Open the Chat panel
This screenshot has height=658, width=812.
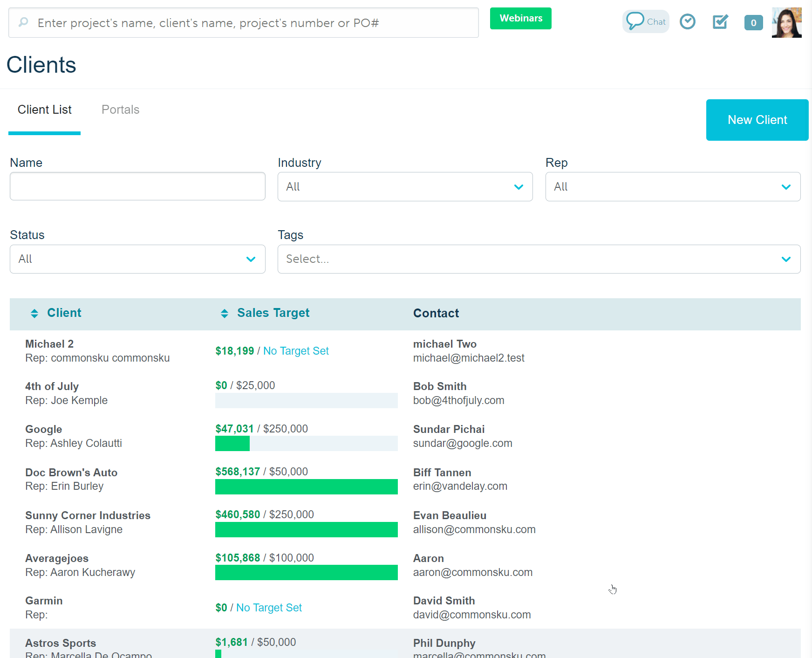tap(645, 21)
